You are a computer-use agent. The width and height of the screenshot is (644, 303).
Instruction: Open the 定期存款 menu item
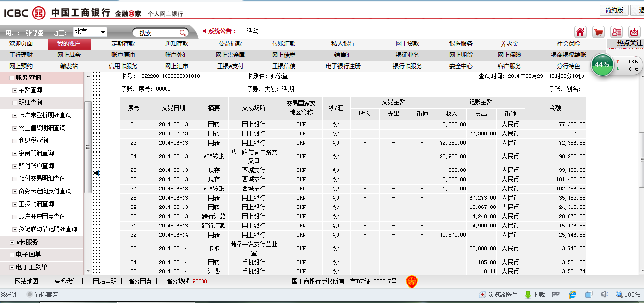(123, 44)
